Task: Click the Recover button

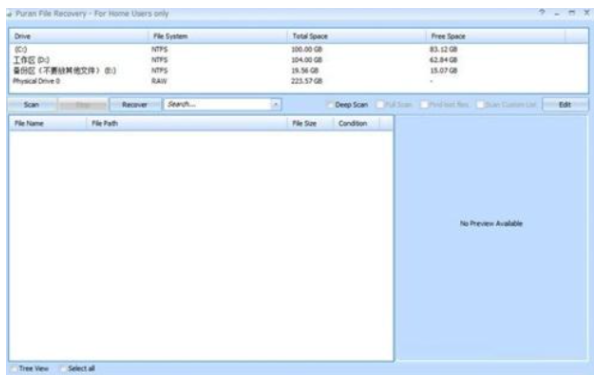Action: [x=135, y=105]
